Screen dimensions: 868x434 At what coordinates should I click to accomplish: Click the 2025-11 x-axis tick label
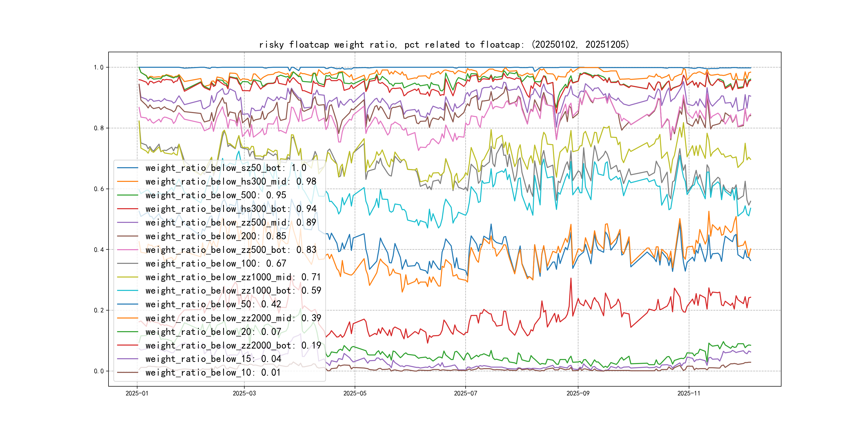(x=689, y=393)
